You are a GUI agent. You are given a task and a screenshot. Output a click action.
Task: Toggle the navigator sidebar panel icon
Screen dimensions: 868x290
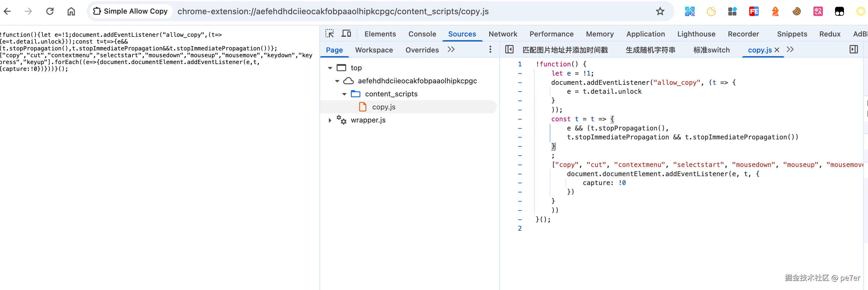coord(509,50)
